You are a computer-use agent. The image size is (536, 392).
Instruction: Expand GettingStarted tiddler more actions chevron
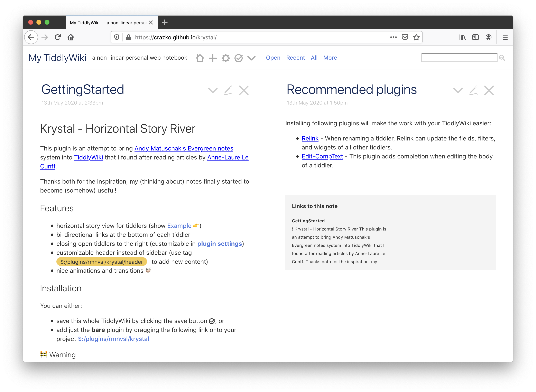pyautogui.click(x=213, y=90)
